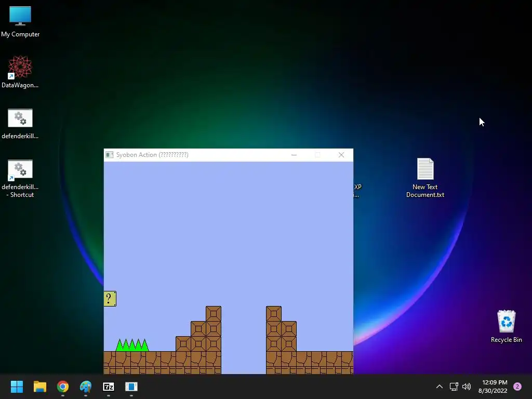Open the taskbar clock showing 12:09 PM
Viewport: 532px width, 399px height.
493,387
